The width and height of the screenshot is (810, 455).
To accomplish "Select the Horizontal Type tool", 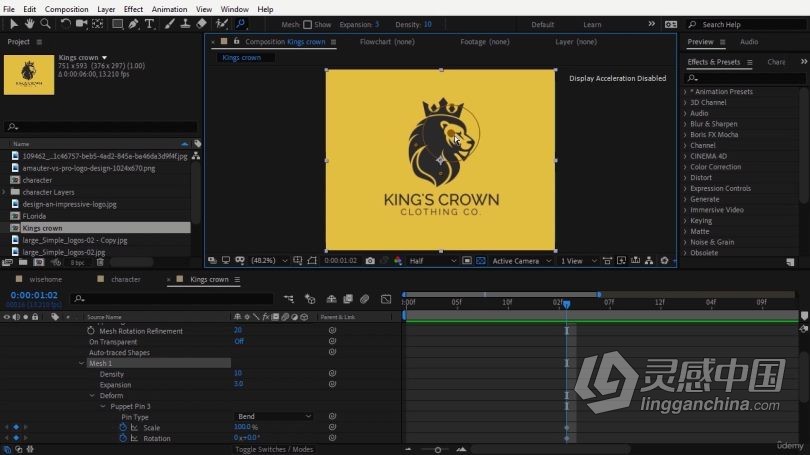I will click(149, 24).
